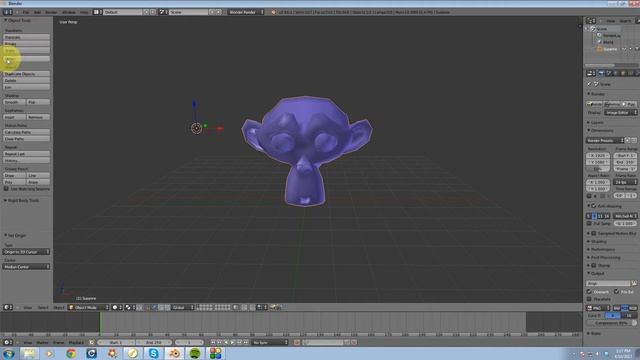Adjust the PNG Compression slider
The image size is (640, 360).
pos(611,323)
